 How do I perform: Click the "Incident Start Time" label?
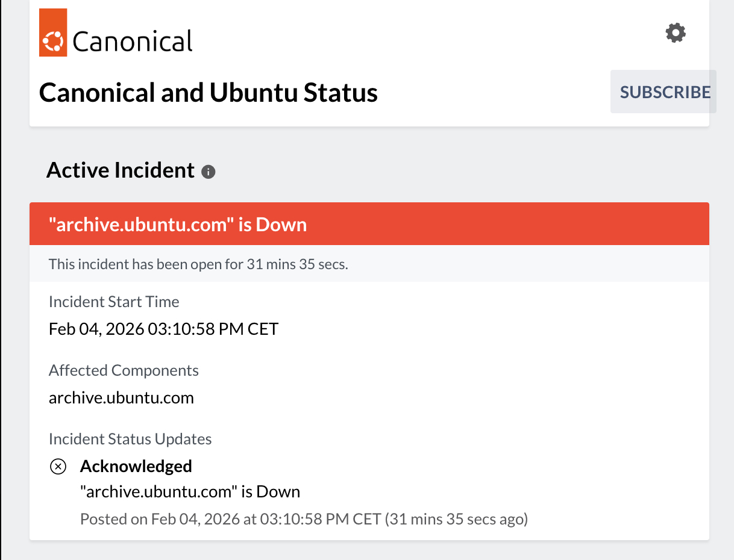(x=114, y=301)
